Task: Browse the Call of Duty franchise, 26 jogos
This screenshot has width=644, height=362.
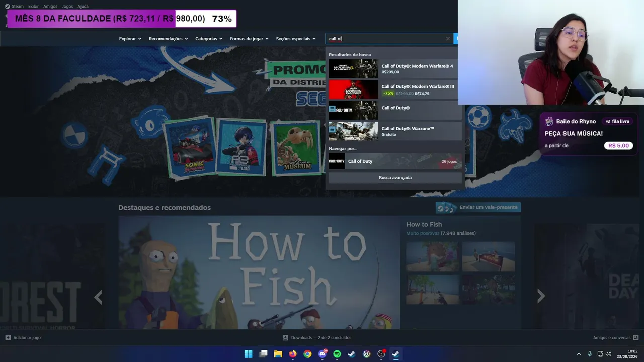Action: pos(395,161)
